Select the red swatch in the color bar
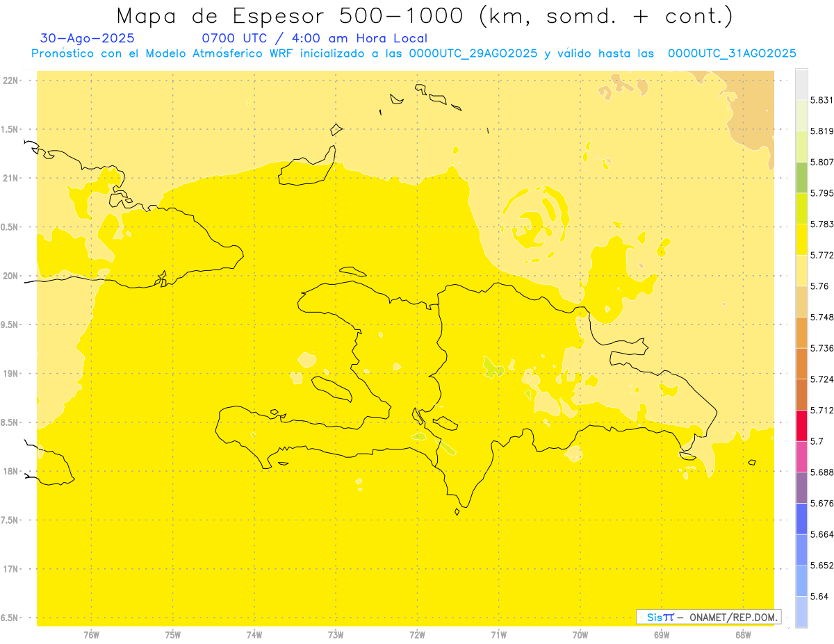 pos(801,425)
